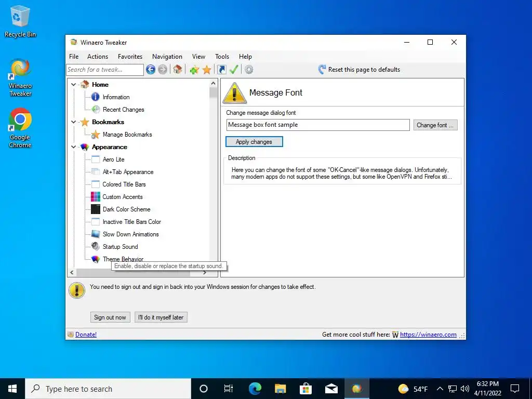Viewport: 532px width, 399px height.
Task: Select Dark Color Scheme in the tree
Action: [126, 209]
